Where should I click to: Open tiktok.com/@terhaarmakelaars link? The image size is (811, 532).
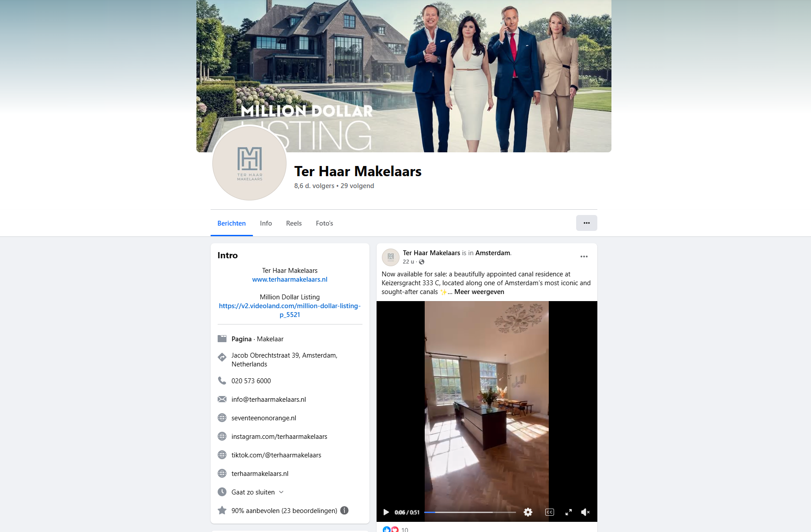pyautogui.click(x=276, y=455)
